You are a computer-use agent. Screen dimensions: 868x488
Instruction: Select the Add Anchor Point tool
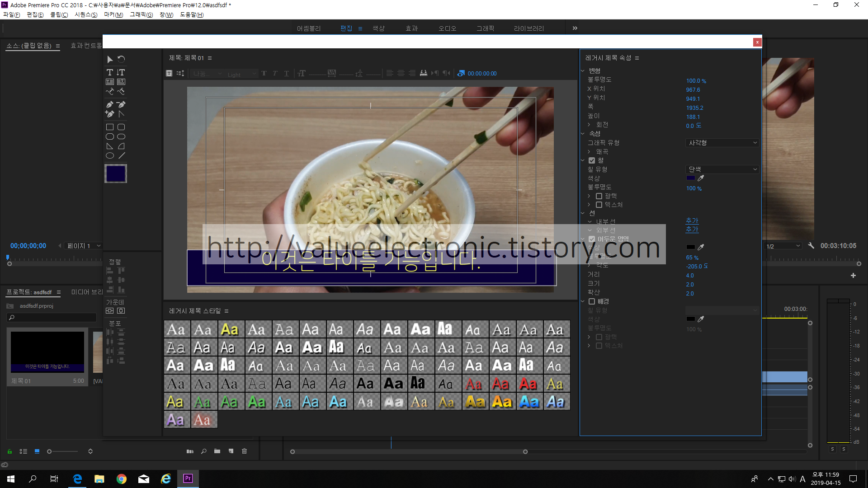109,114
